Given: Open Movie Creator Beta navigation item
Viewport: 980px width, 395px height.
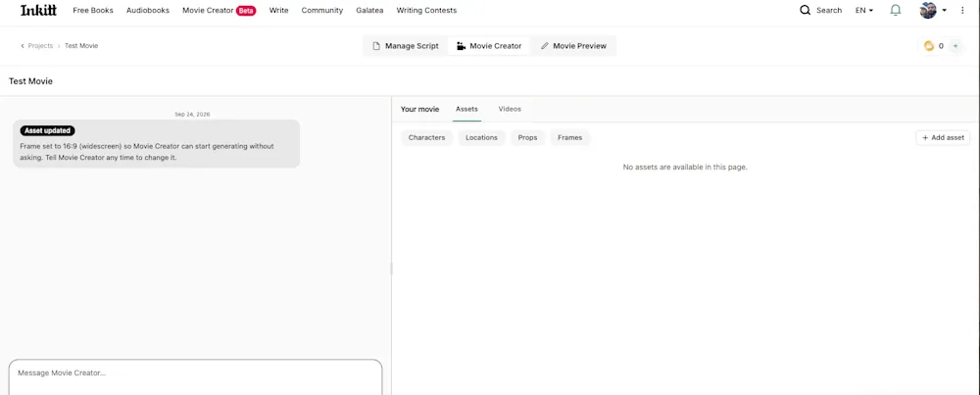Looking at the screenshot, I should click(x=220, y=10).
